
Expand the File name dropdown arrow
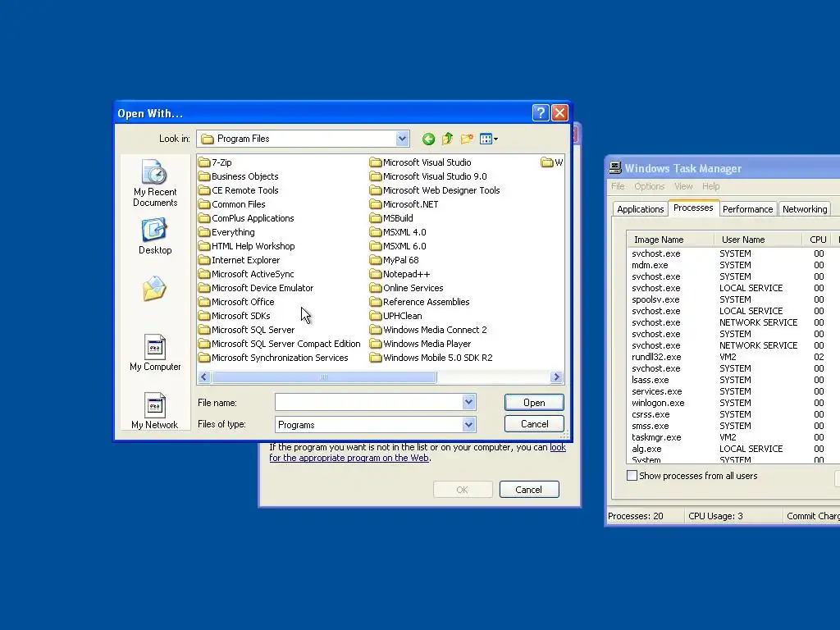468,402
